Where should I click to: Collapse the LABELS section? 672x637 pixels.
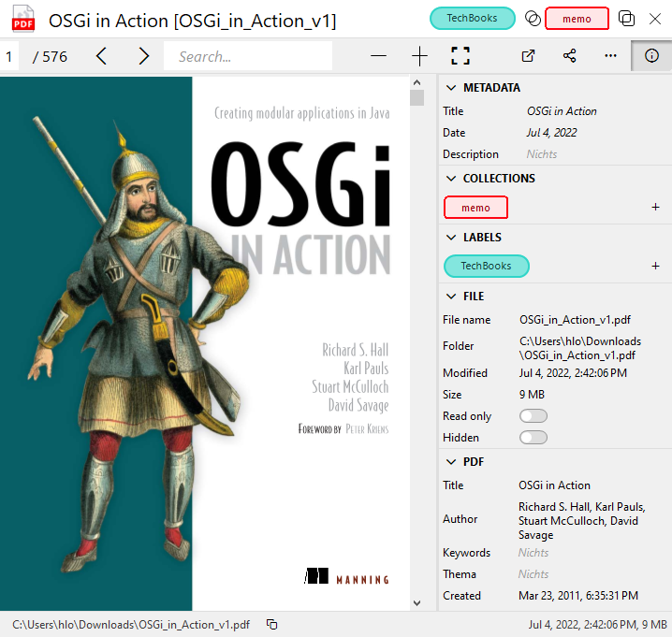click(451, 238)
